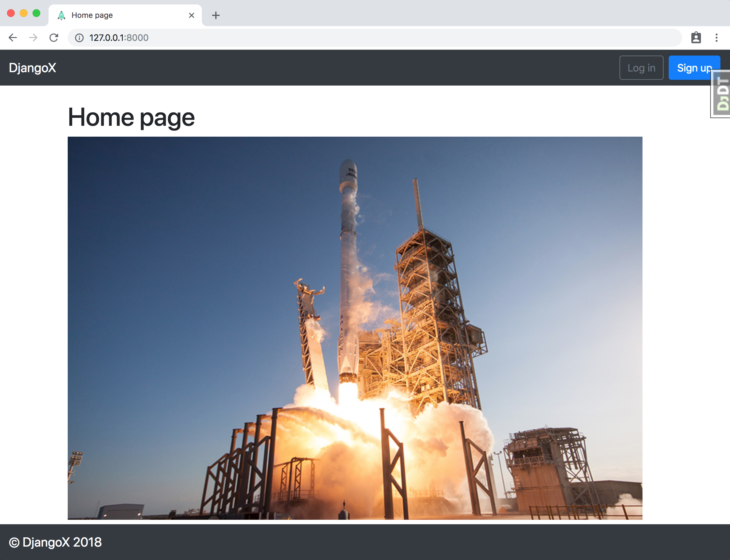
Task: Open the profile clipboard icon
Action: 696,38
